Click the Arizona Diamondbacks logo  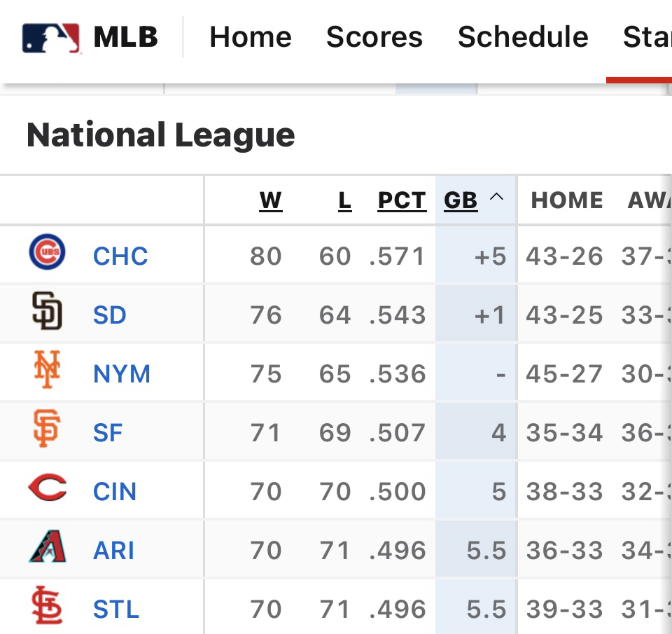47,547
